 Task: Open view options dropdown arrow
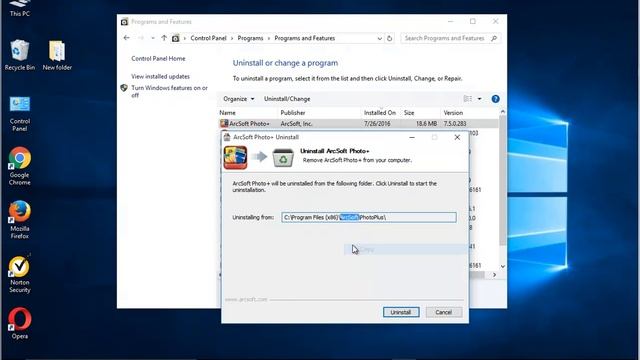pos(480,99)
